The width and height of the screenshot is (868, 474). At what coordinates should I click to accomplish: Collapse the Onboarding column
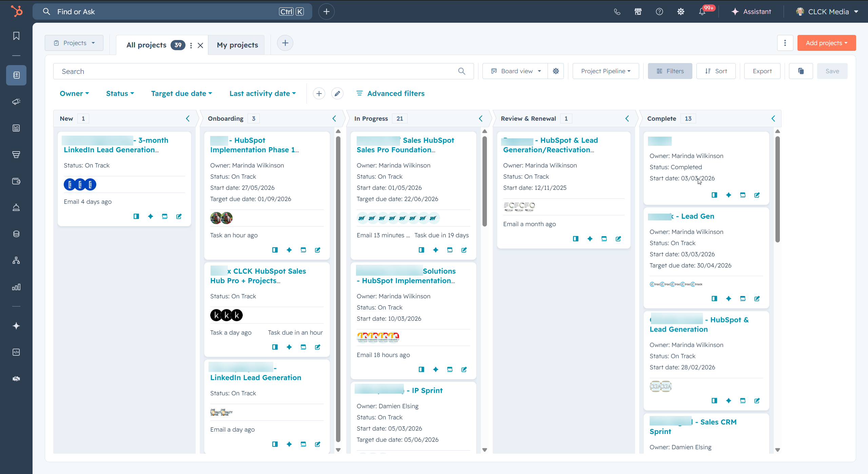(x=334, y=119)
